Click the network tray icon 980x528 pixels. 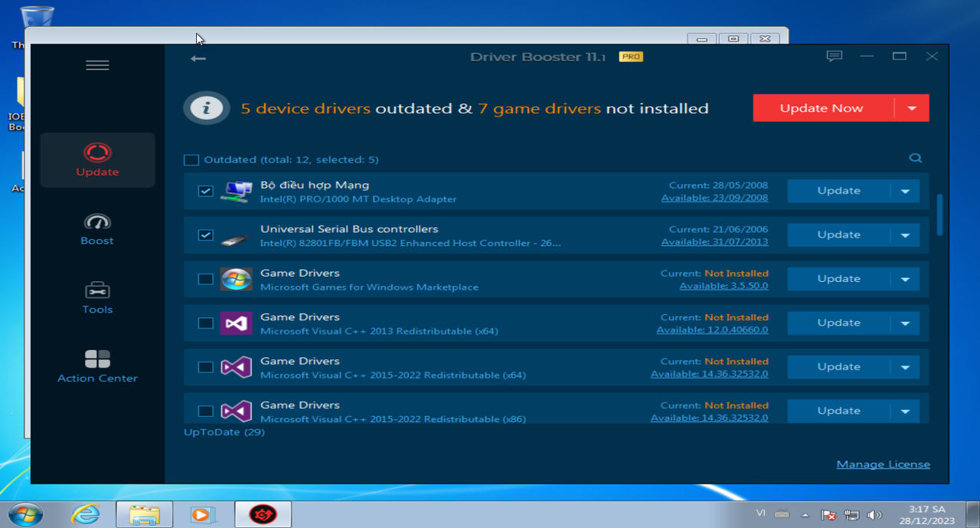tap(851, 515)
